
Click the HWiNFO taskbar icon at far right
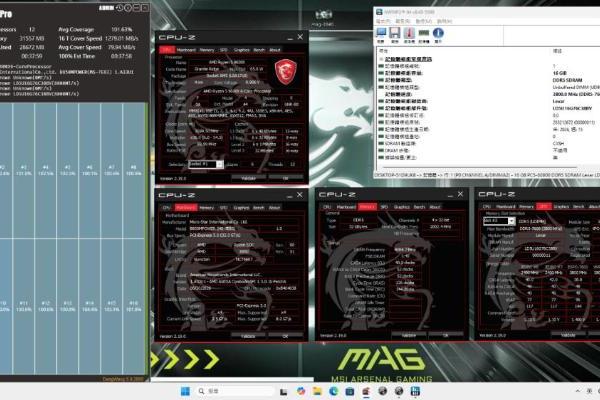[415, 391]
